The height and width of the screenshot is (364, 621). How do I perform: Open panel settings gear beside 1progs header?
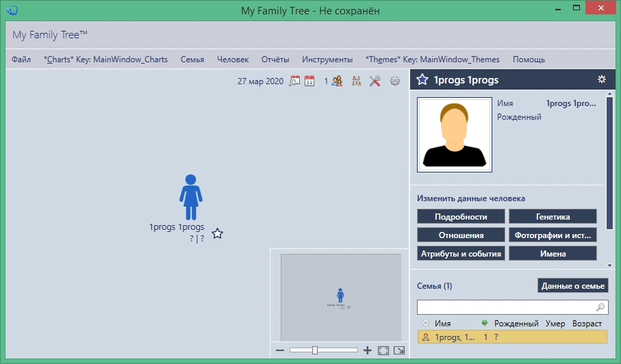pos(602,79)
